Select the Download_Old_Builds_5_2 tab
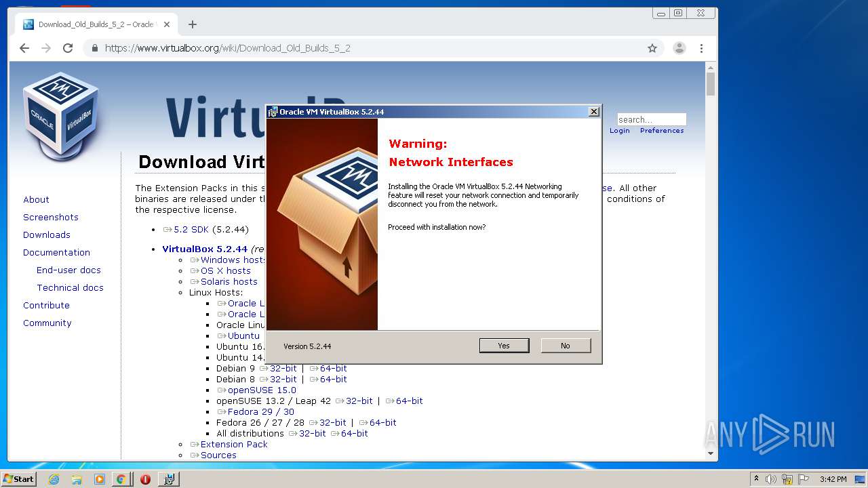The width and height of the screenshot is (868, 488). 96,24
